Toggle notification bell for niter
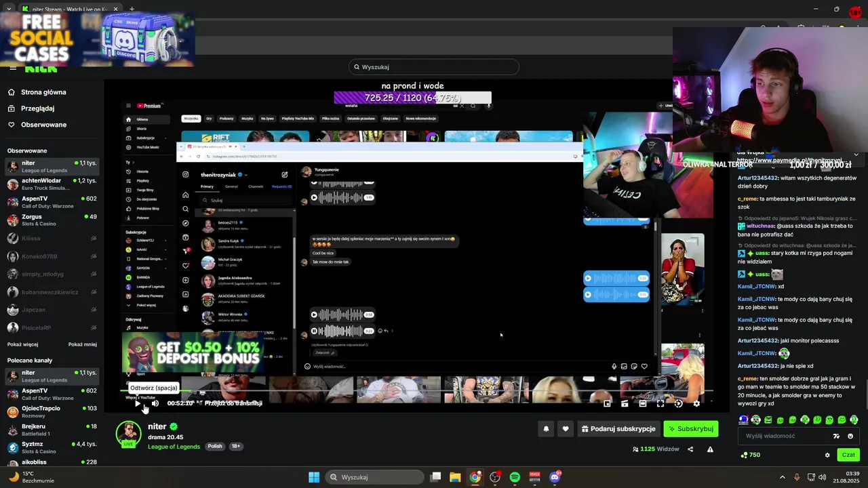Image resolution: width=868 pixels, height=488 pixels. 546,429
